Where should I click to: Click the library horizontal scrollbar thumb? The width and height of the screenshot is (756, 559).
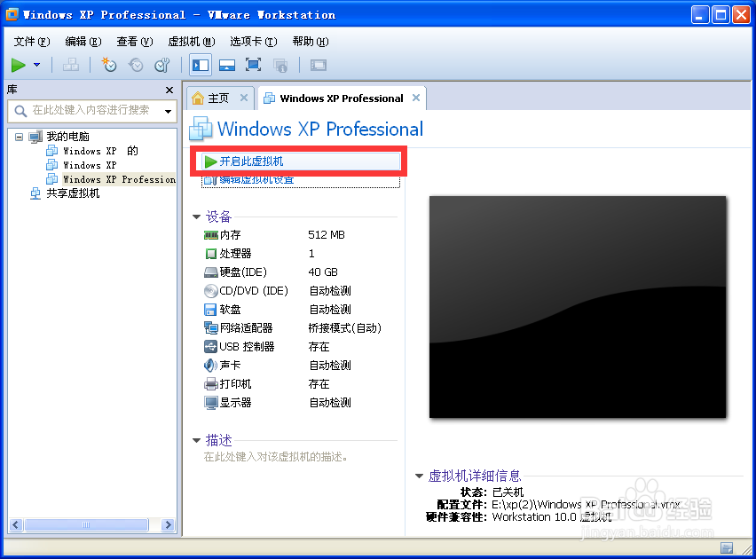click(x=86, y=524)
